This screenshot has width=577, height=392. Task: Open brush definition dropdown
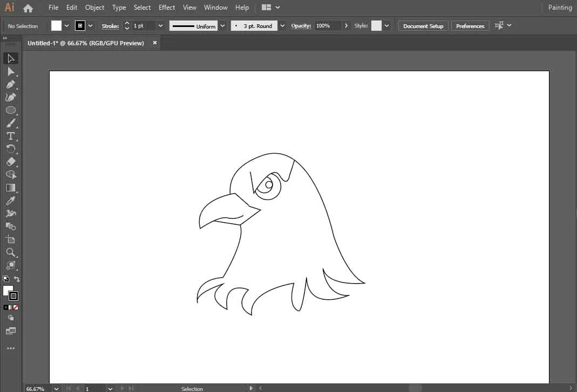tap(283, 26)
